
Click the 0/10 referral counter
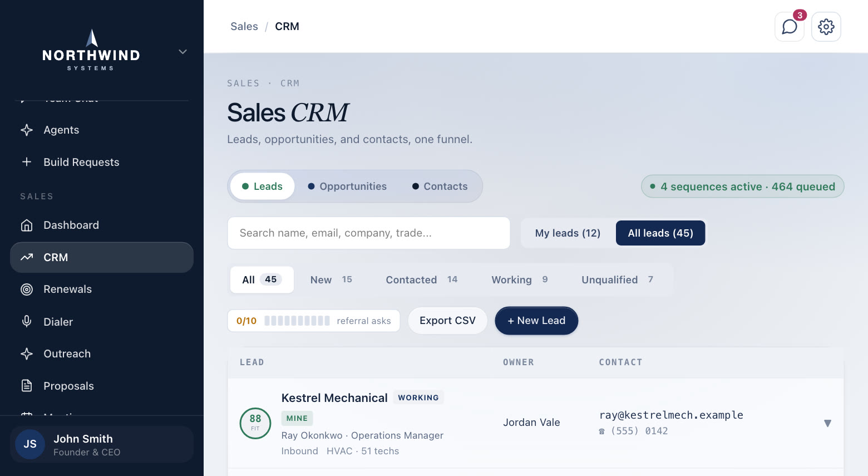pos(246,321)
